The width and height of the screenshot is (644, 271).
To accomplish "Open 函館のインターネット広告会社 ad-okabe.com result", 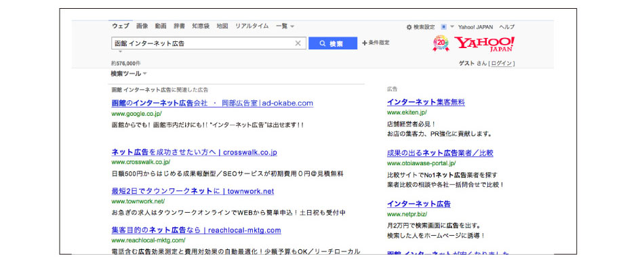I will tap(212, 103).
